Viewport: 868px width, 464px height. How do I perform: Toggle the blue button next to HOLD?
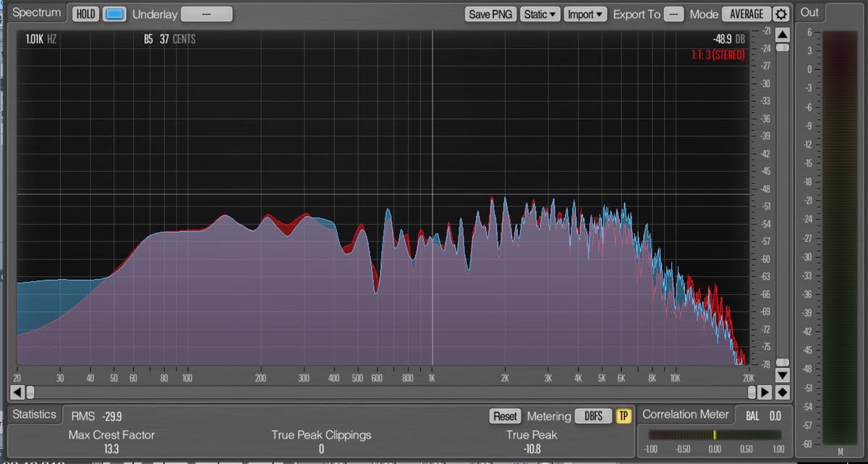(114, 14)
